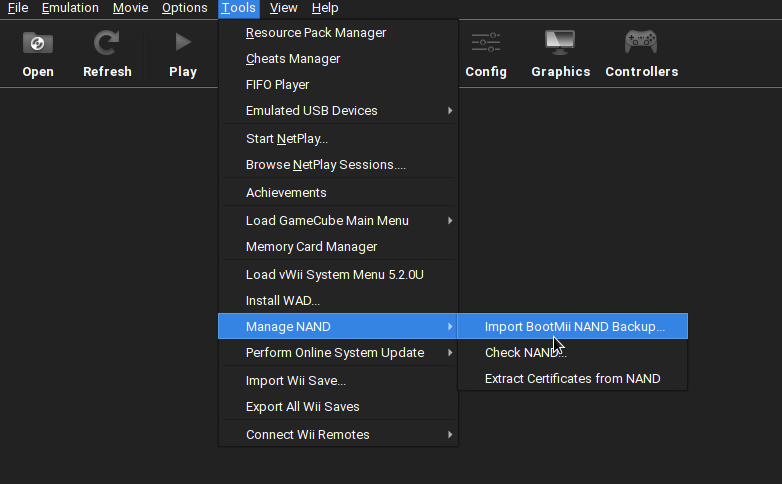This screenshot has width=782, height=484.
Task: Expand Perform Online System Update submenu
Action: pyautogui.click(x=338, y=353)
